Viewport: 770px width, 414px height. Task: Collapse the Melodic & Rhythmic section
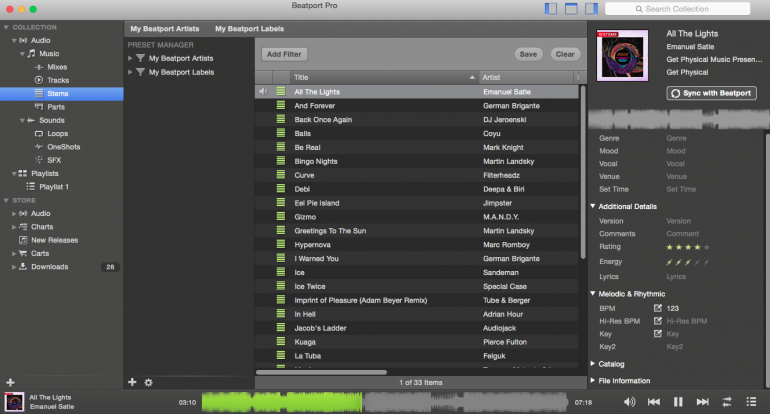(x=593, y=293)
